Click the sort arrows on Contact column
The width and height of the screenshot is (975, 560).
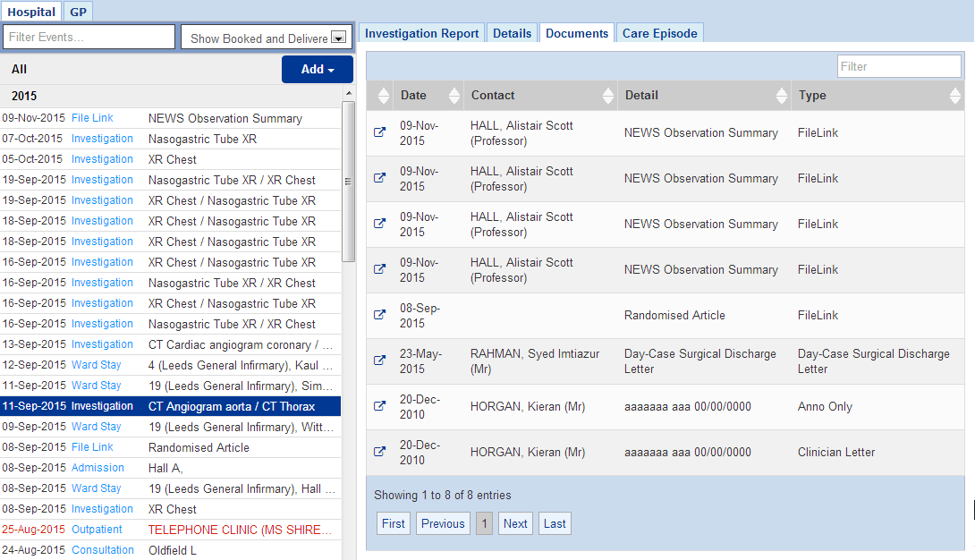click(609, 96)
